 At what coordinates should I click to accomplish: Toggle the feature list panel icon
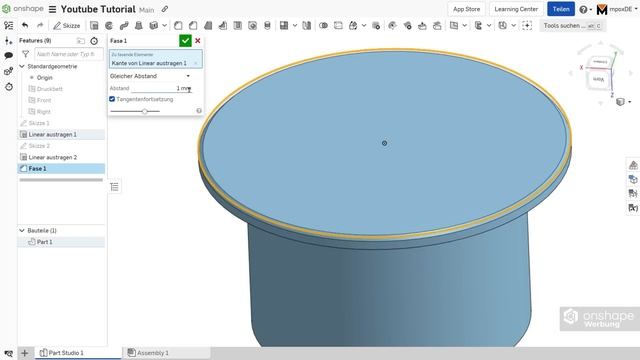pos(9,26)
